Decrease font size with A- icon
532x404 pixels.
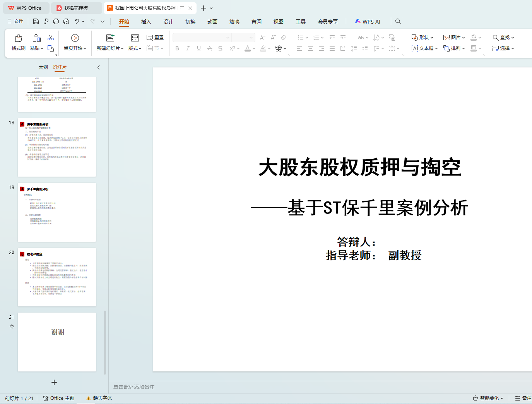(273, 38)
